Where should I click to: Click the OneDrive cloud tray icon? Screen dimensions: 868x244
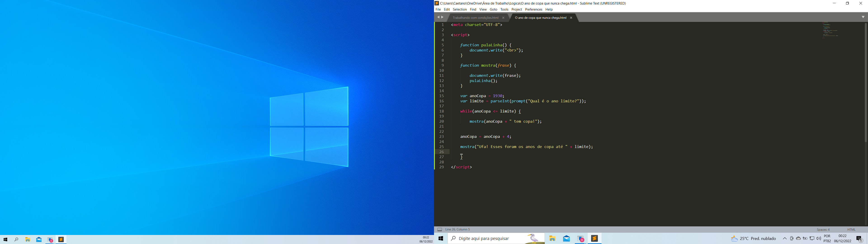pyautogui.click(x=798, y=239)
